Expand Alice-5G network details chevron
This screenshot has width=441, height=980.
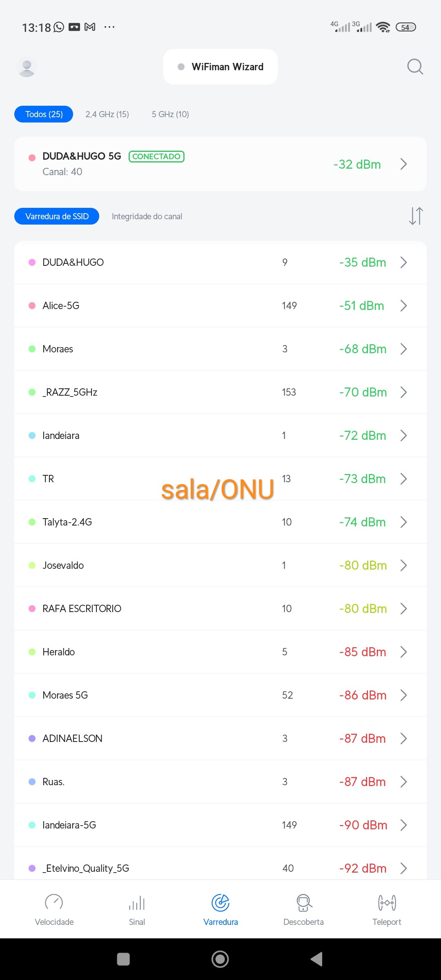(403, 305)
